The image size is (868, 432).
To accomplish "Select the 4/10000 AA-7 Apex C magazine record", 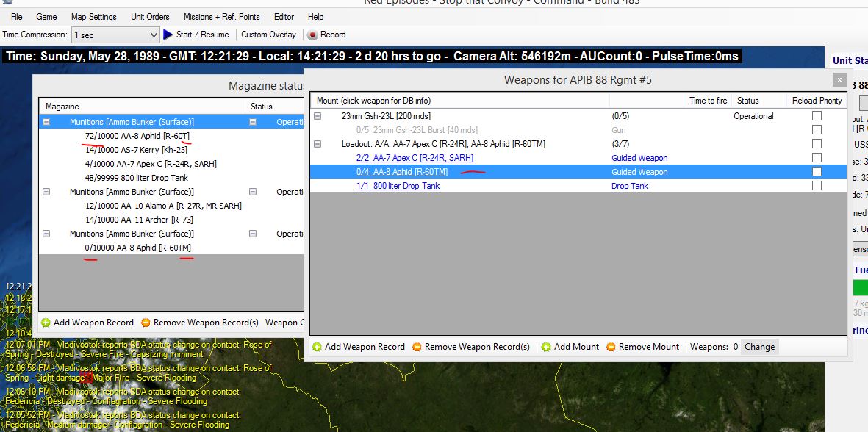I will point(151,164).
